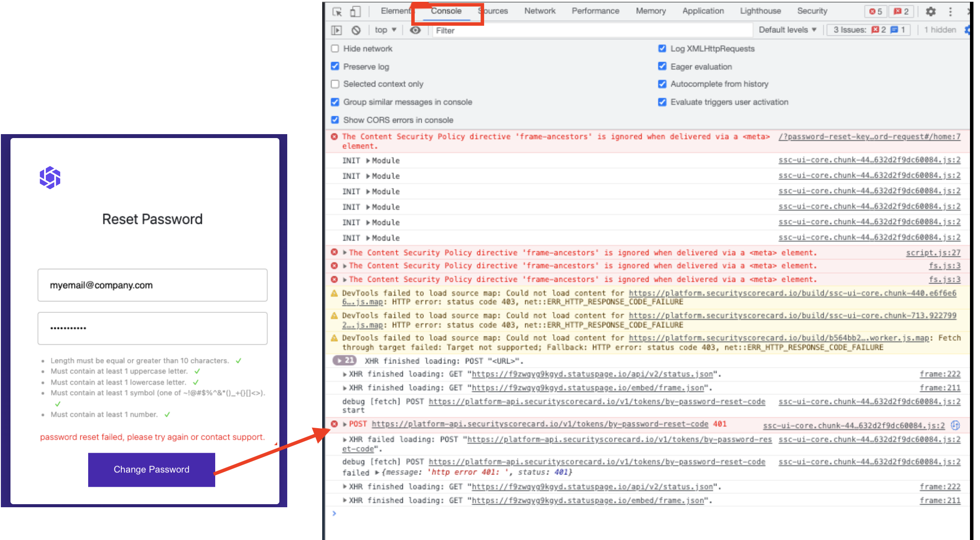Switch to the Network tab

540,11
